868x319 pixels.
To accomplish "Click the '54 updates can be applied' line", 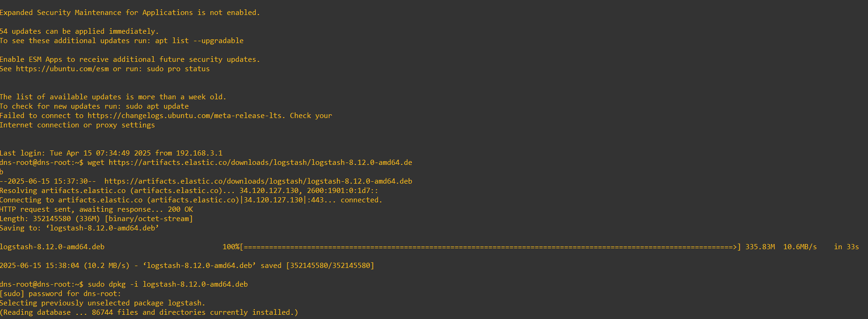I will point(79,31).
